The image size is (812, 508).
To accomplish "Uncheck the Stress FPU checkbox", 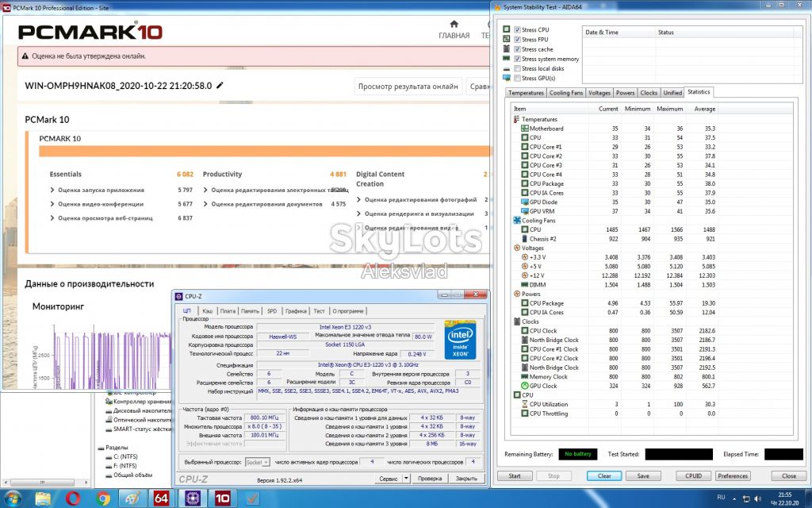I will pyautogui.click(x=517, y=40).
